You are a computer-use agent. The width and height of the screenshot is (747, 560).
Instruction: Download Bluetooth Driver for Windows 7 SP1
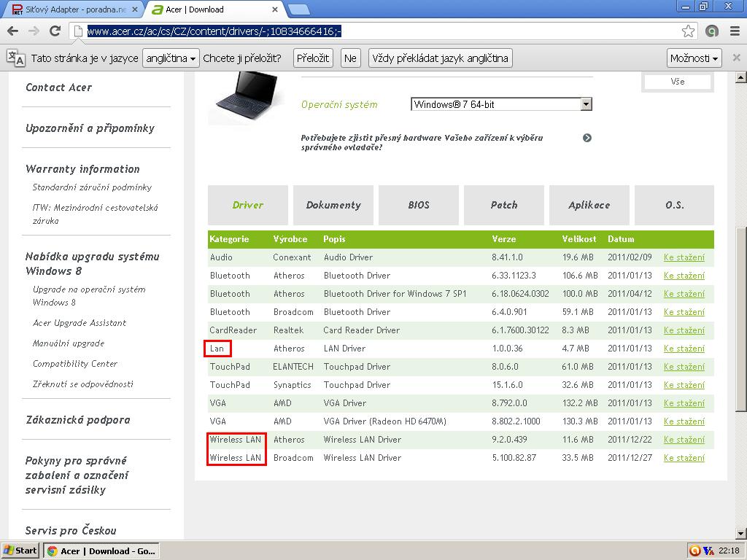[684, 294]
